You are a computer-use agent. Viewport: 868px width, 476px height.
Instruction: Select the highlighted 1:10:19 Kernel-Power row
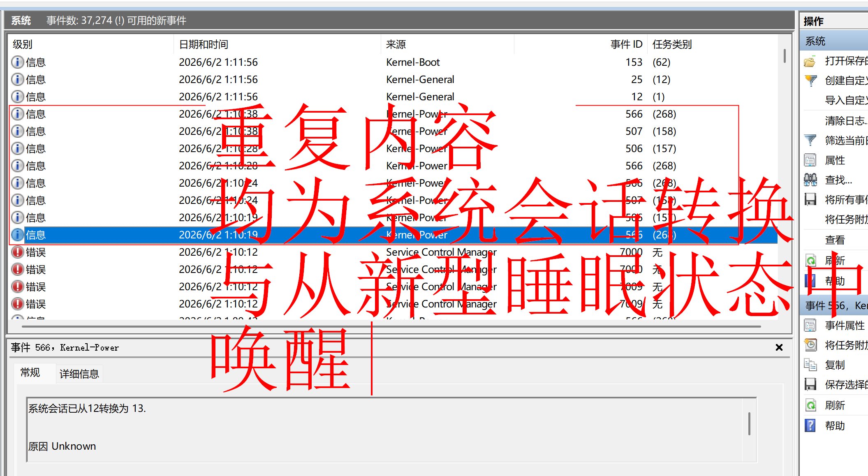click(x=393, y=235)
